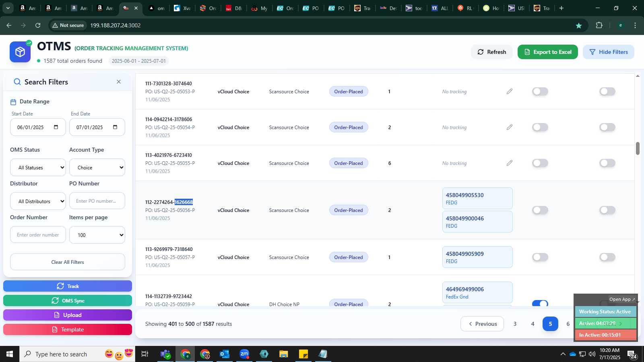Open Zoom from the taskbar
Viewport: 644px width, 362px height.
[244, 354]
